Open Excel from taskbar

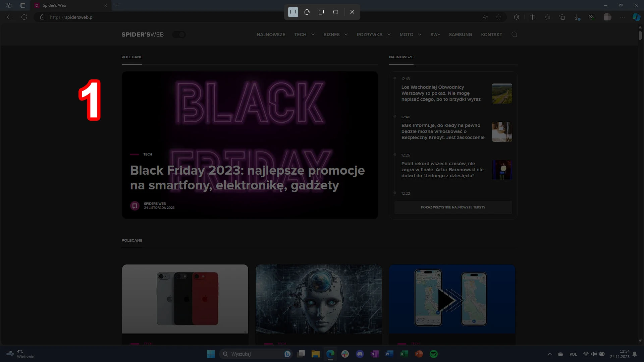point(404,354)
